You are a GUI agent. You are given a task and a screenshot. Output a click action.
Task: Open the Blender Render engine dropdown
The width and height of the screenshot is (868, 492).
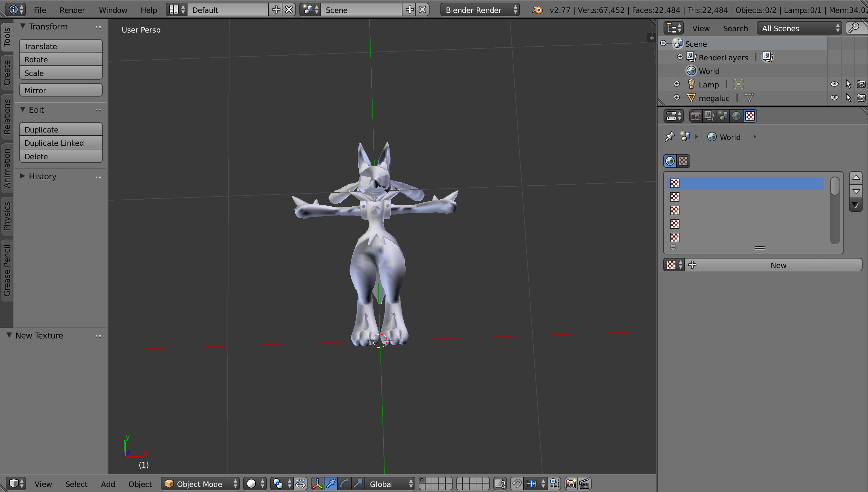pos(479,10)
